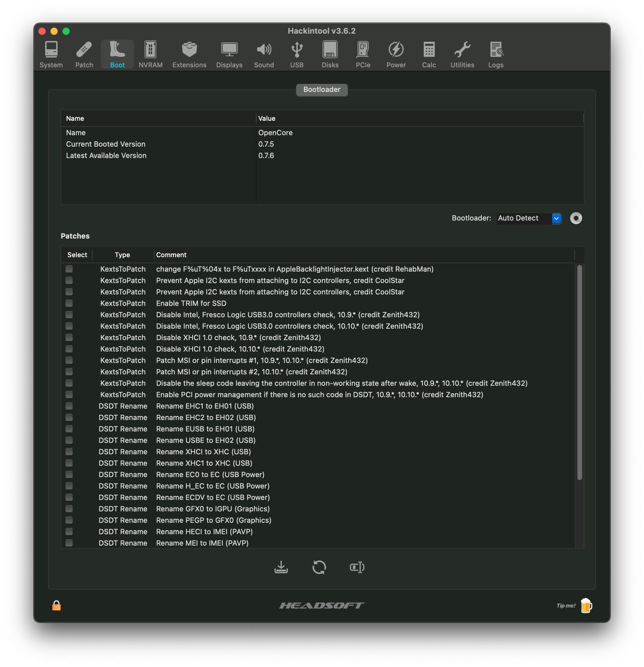The height and width of the screenshot is (667, 644).
Task: Check Rename EC0 to EC checkbox
Action: point(69,474)
